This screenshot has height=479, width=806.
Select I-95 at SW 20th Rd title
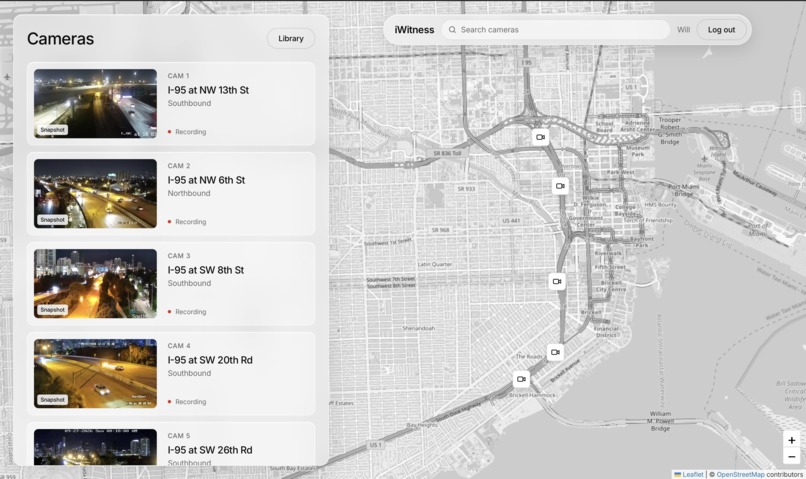point(210,360)
